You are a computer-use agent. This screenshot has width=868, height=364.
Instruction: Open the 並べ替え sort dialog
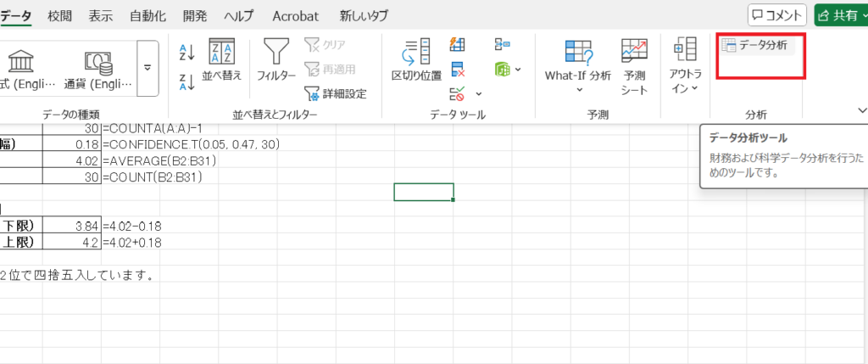pos(221,61)
